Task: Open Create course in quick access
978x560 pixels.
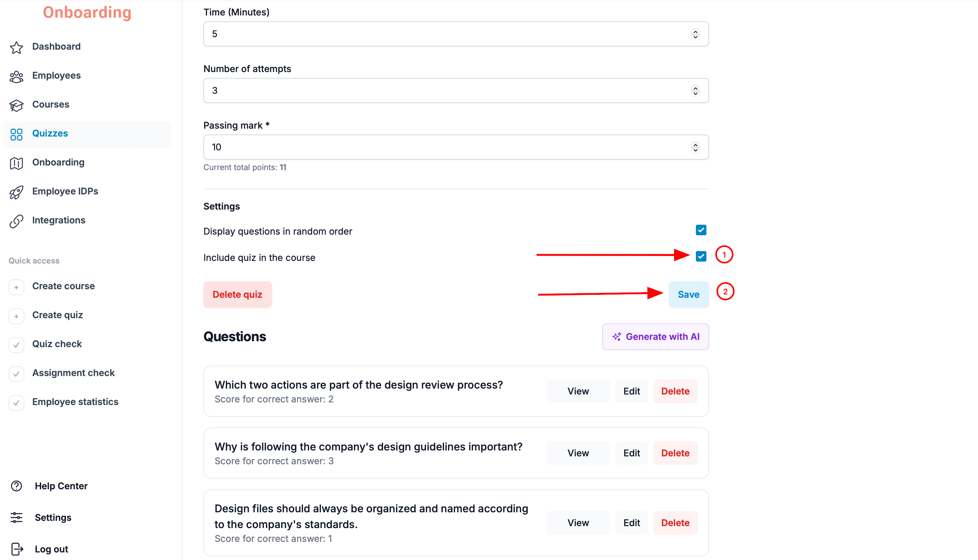Action: click(64, 286)
